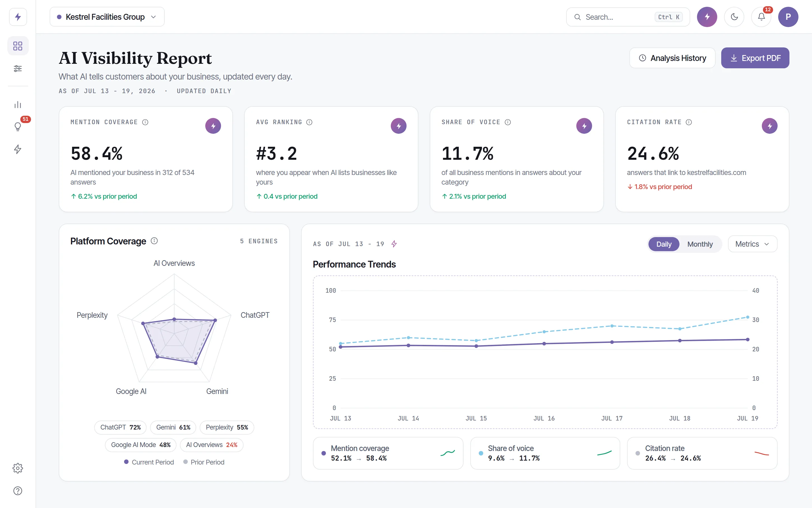
Task: Click Export PDF button
Action: pyautogui.click(x=755, y=58)
